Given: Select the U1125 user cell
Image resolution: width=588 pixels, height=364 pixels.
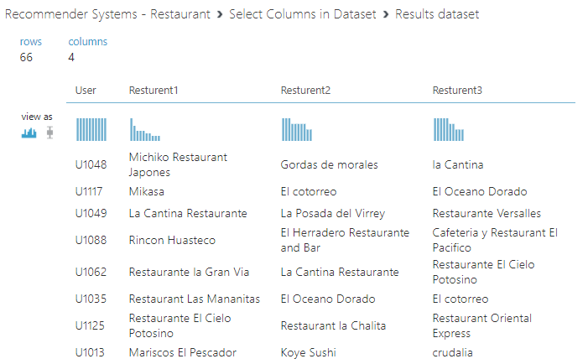Looking at the screenshot, I should (x=91, y=325).
